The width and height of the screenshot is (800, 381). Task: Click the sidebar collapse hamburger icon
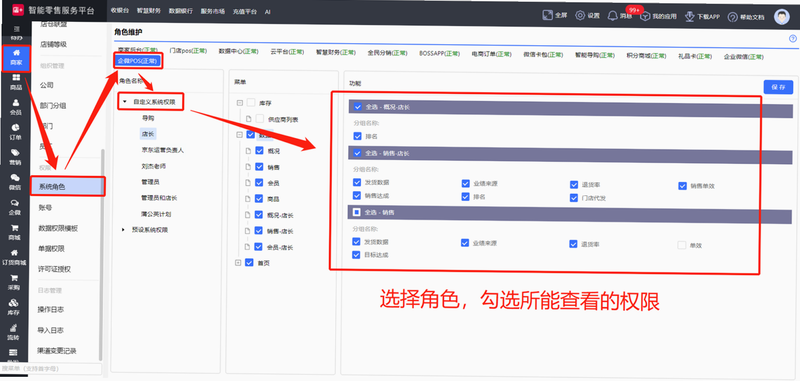[17, 29]
